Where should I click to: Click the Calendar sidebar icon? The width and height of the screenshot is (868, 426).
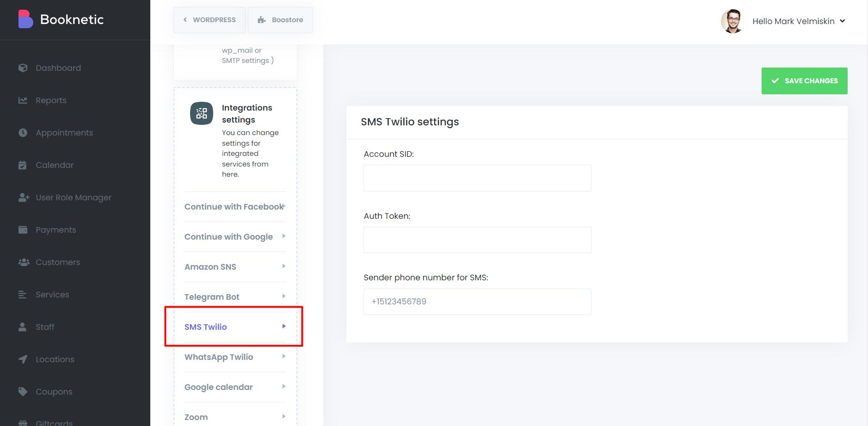(23, 165)
